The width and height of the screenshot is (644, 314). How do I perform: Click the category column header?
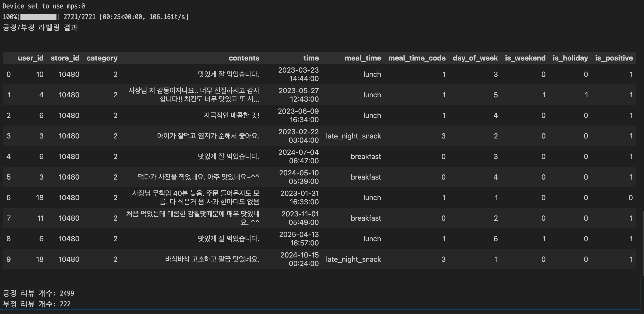point(102,58)
